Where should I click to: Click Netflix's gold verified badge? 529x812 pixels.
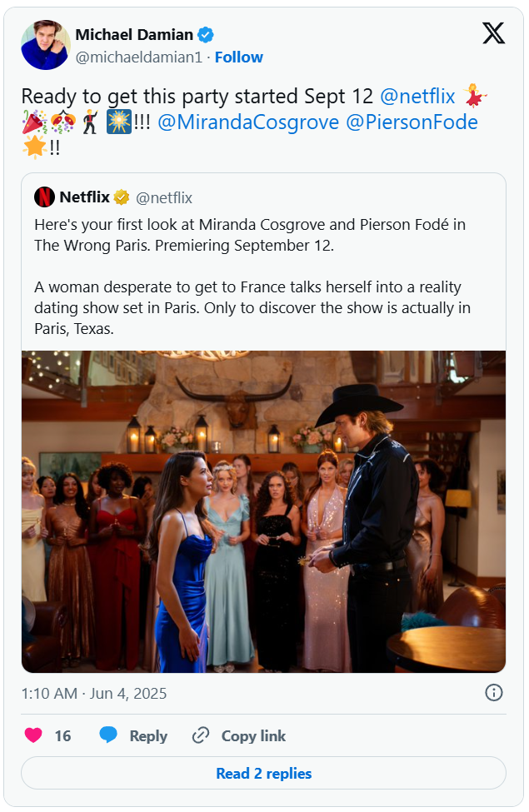pos(122,197)
